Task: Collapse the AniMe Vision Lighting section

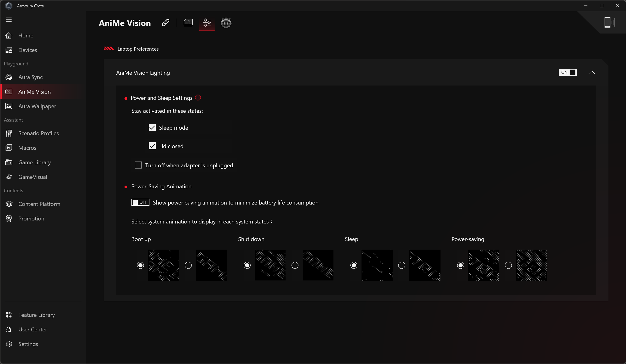Action: pos(592,72)
